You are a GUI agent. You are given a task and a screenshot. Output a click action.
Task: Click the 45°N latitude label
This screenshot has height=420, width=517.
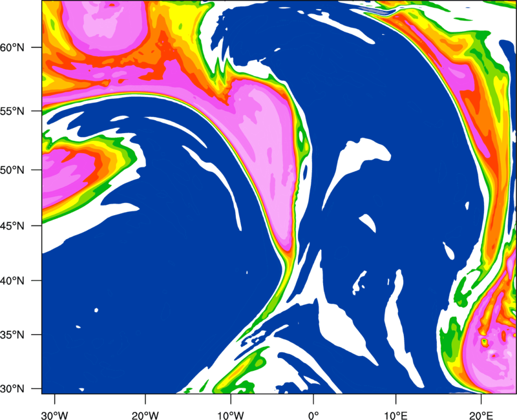[x=12, y=226]
